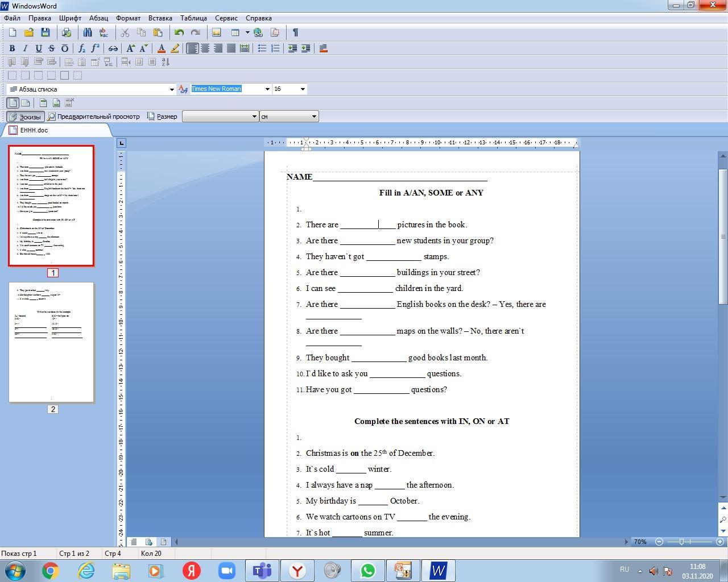Click the font color icon

[162, 48]
